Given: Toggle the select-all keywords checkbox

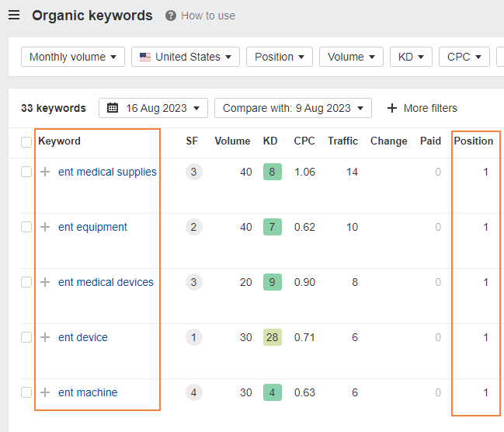Looking at the screenshot, I should coord(26,141).
